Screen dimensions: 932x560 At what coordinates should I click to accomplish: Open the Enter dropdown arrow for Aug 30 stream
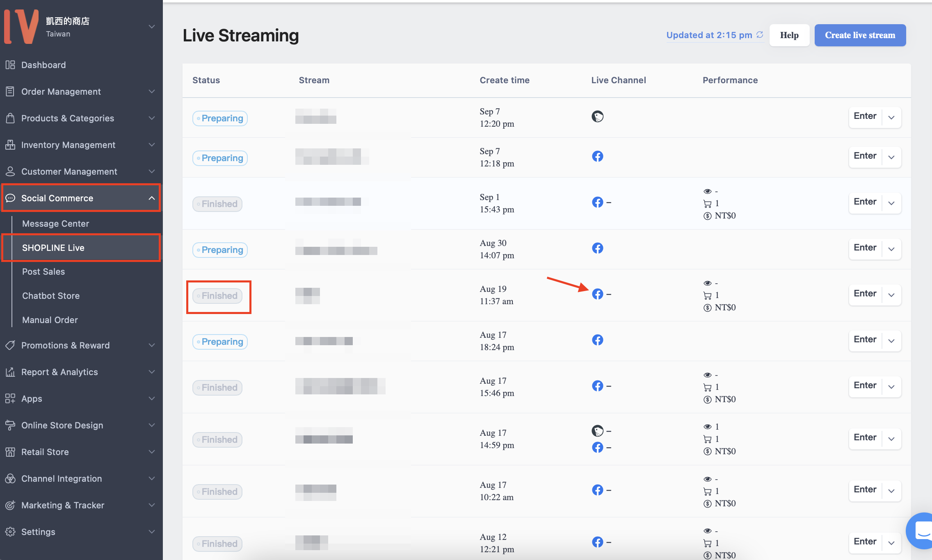coord(891,249)
